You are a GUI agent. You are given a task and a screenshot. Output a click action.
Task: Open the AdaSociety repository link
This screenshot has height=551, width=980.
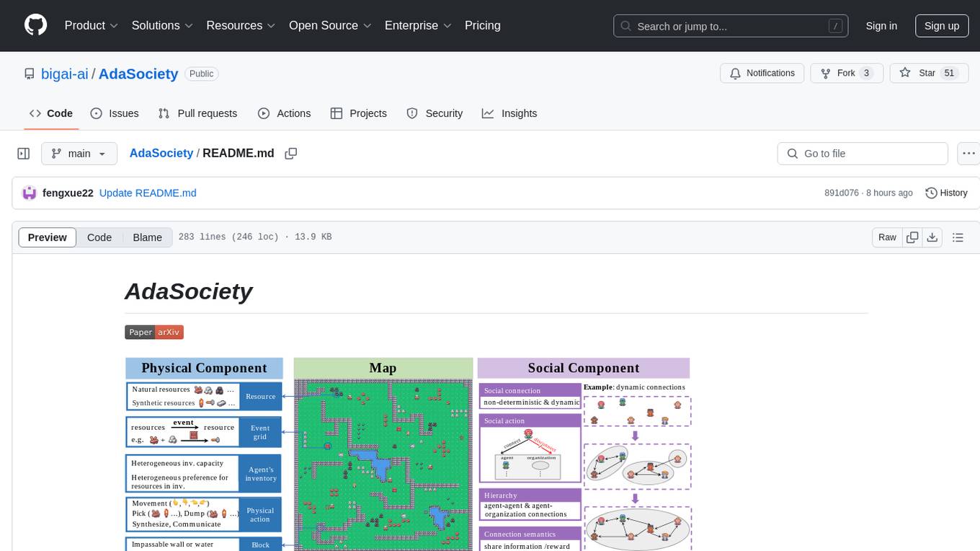pos(138,74)
